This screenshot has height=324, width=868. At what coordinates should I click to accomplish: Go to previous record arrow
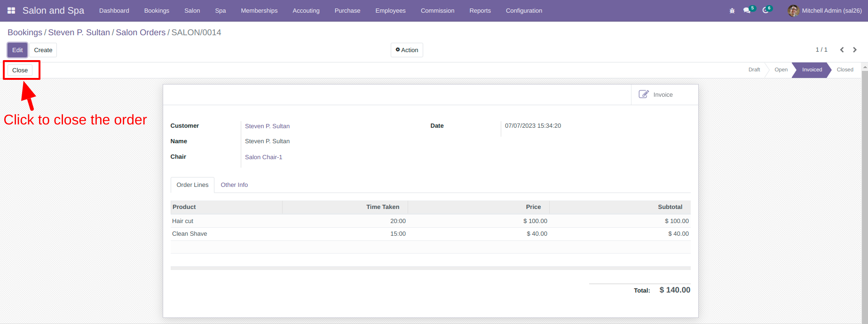pos(842,50)
